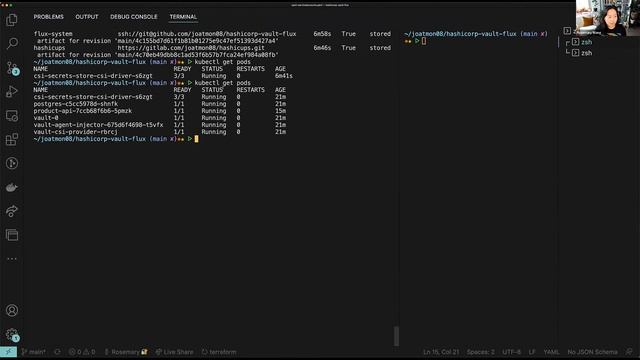This screenshot has height=360, width=640.
Task: Select the TERMINAL panel tab
Action: click(183, 17)
